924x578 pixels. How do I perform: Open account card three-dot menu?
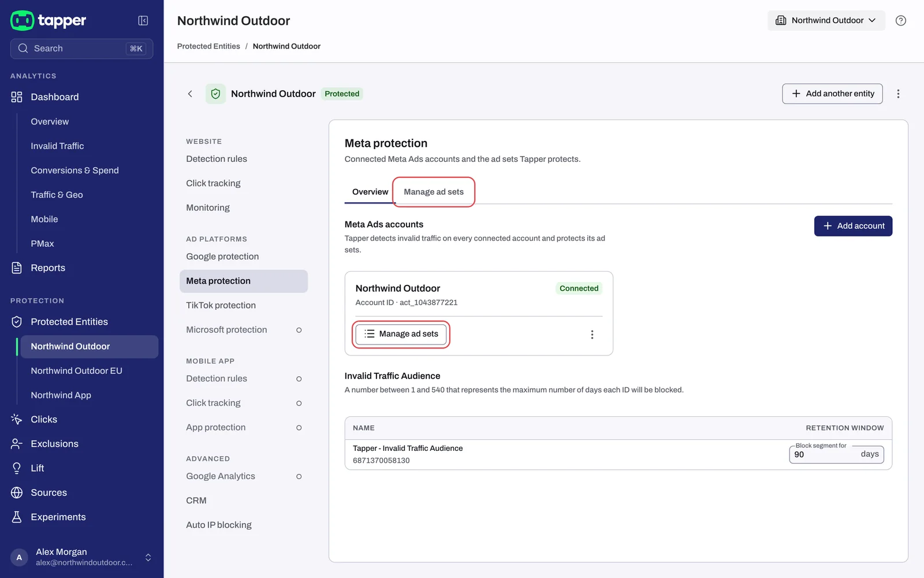(x=592, y=335)
